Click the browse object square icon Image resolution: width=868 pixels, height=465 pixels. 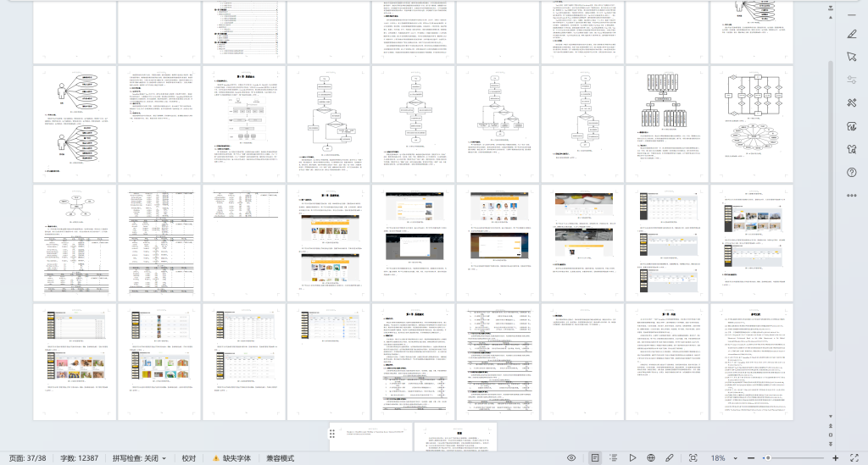pyautogui.click(x=831, y=435)
